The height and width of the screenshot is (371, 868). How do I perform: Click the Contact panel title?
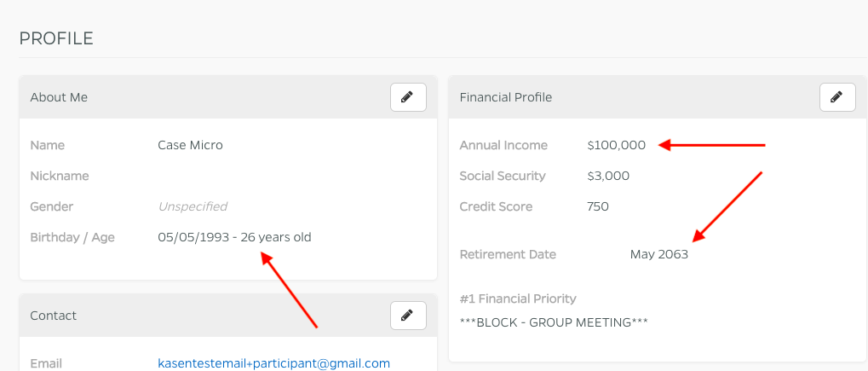(x=53, y=316)
